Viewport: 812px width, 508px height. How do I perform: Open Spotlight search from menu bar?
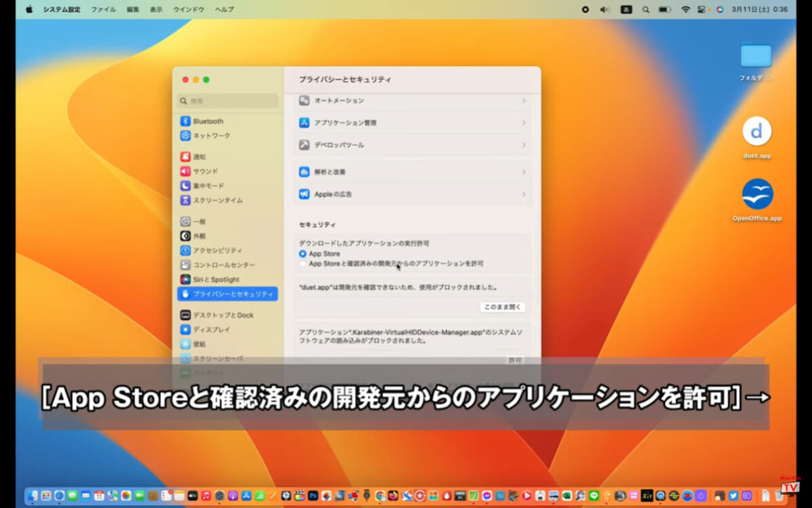(646, 9)
